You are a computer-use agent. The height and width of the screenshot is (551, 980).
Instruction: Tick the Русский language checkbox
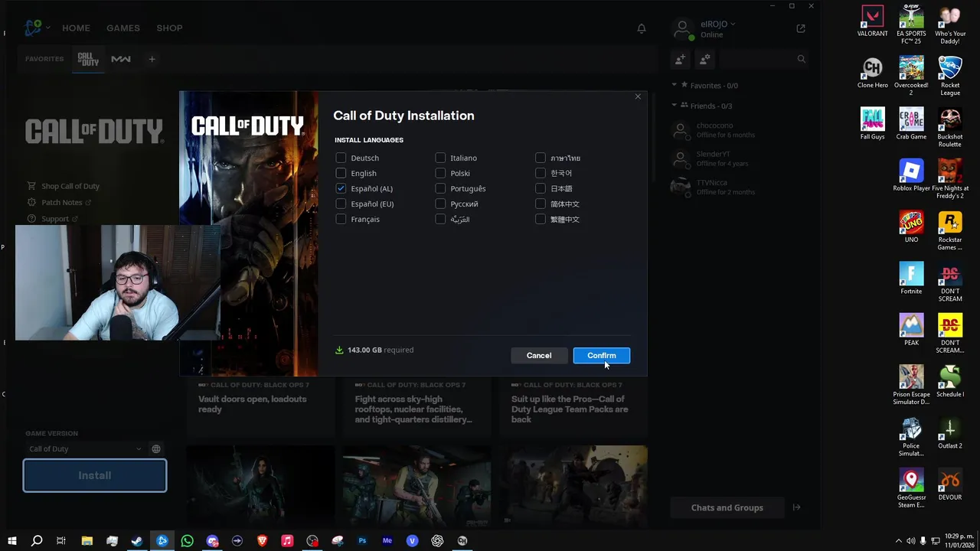[440, 204]
